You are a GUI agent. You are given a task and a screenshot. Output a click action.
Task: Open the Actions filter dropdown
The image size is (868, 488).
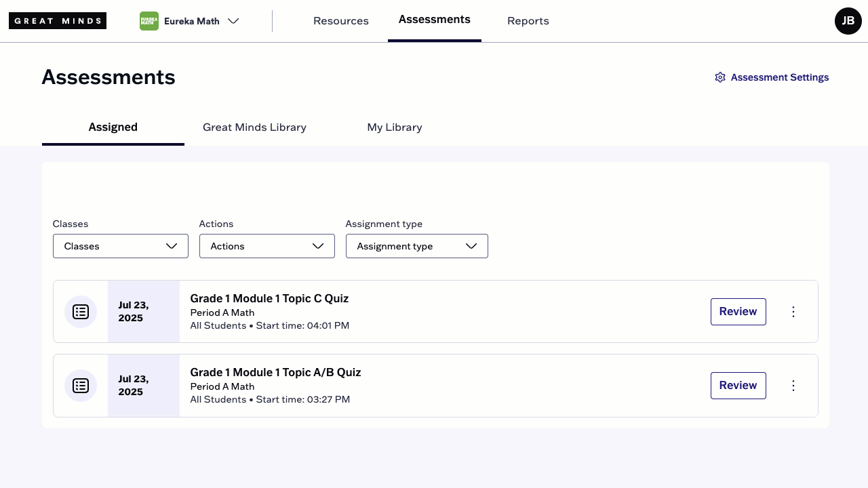267,246
